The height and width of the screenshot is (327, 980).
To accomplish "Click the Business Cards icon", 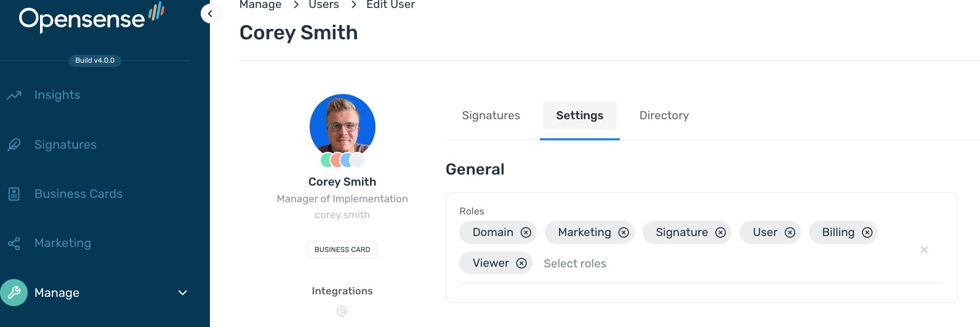I will (x=14, y=194).
